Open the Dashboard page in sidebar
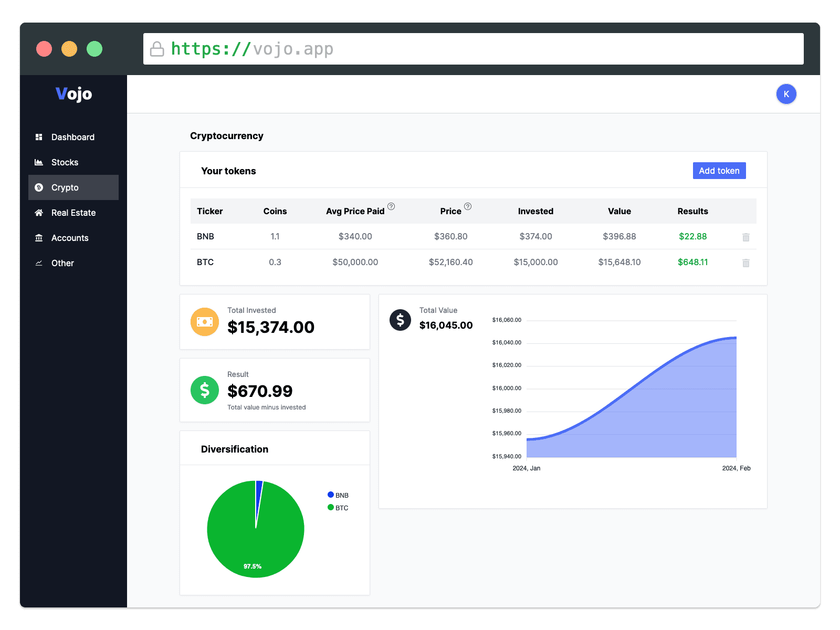This screenshot has width=840, height=630. pos(73,137)
